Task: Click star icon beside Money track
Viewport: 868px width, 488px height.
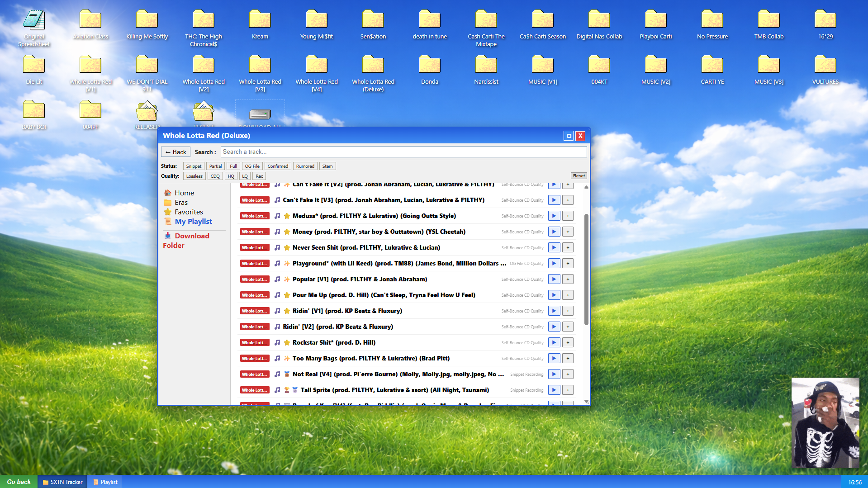Action: [x=287, y=232]
